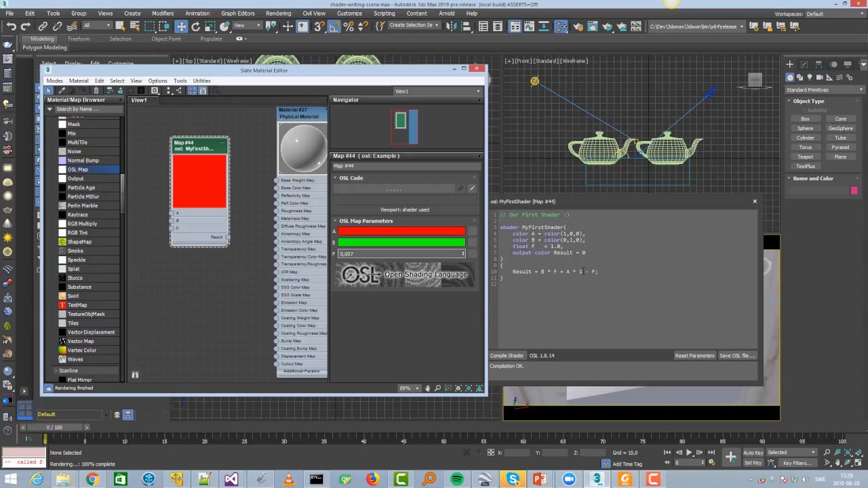Switch to the Hierarchy panel icon
This screenshot has width=868, height=488.
[x=818, y=64]
